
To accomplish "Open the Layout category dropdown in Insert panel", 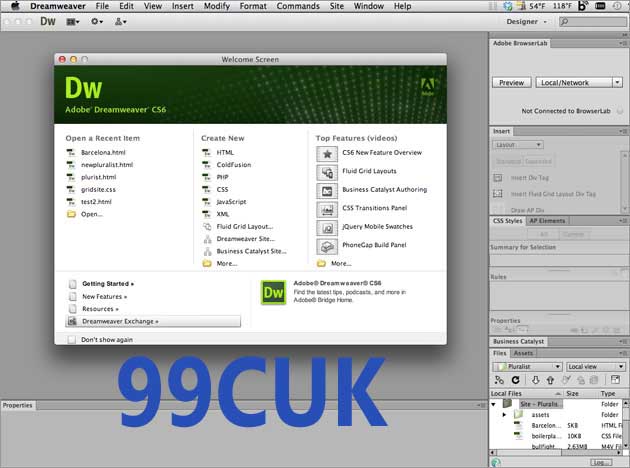I will pyautogui.click(x=518, y=145).
